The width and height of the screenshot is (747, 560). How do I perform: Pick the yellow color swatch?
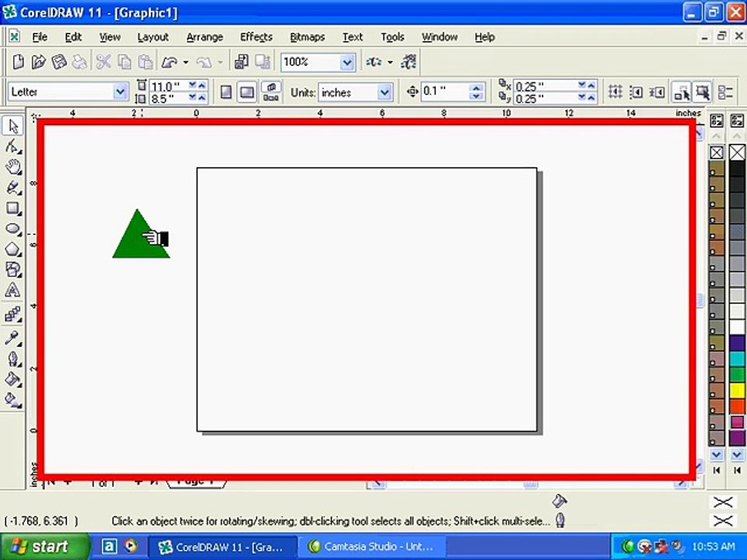point(737,391)
